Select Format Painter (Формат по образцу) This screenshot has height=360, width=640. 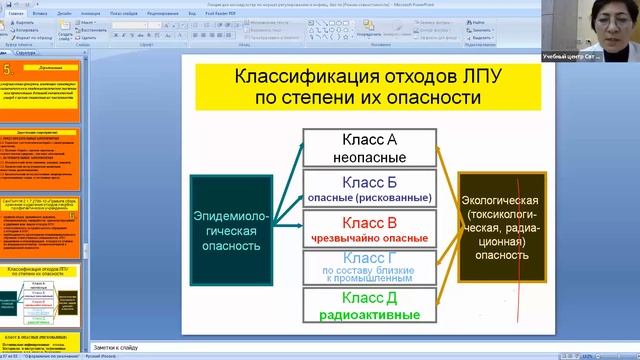32,38
